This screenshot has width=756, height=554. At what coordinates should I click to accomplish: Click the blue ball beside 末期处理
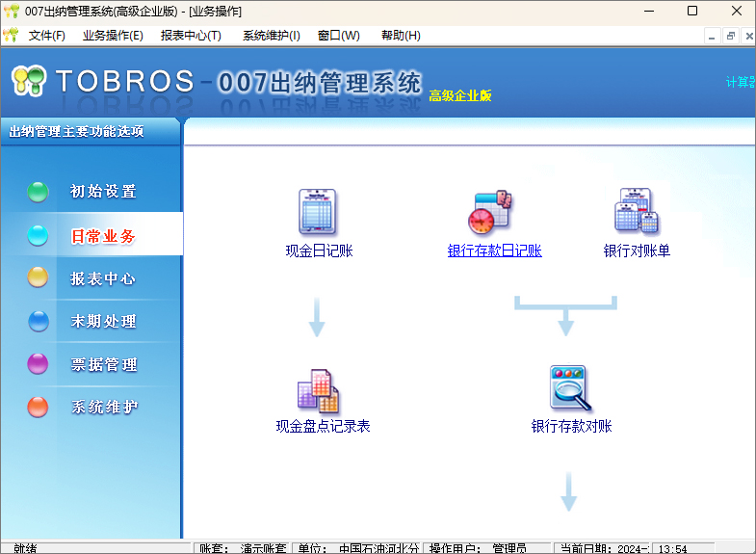pos(39,321)
